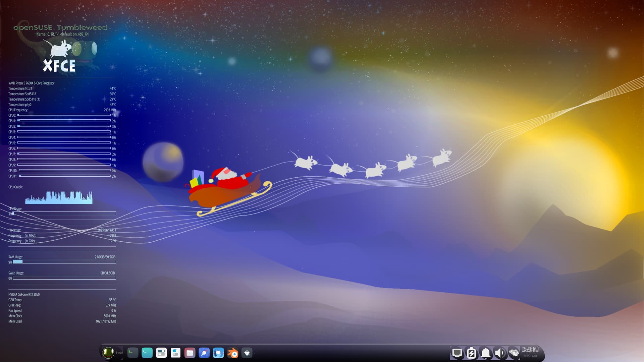Open the Thunderbird mail client

point(218,353)
